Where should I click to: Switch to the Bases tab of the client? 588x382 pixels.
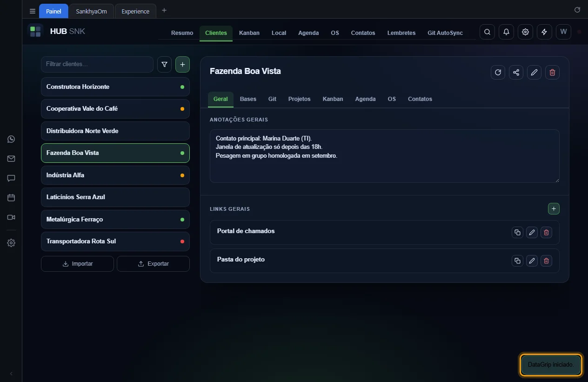pos(248,99)
